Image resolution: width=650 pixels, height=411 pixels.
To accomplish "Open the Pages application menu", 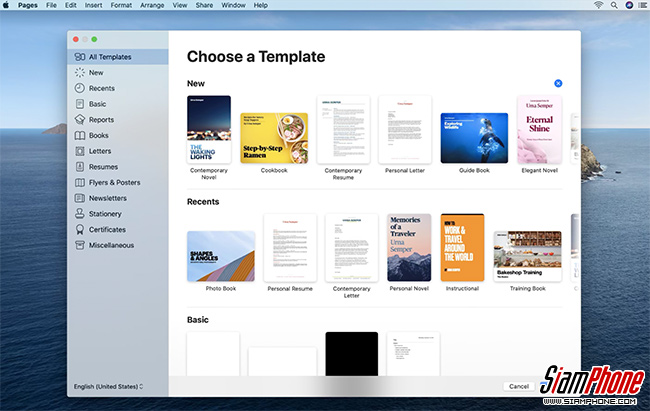I will [28, 5].
